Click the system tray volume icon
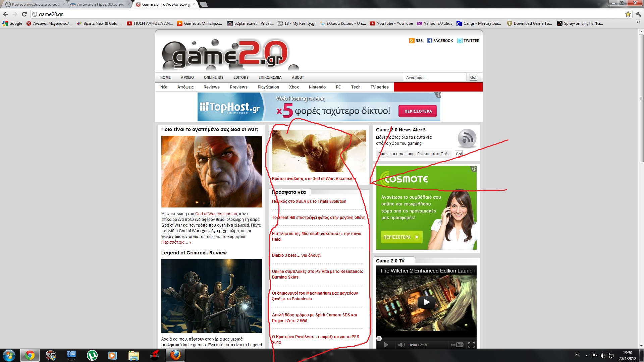The image size is (644, 362). [x=603, y=356]
